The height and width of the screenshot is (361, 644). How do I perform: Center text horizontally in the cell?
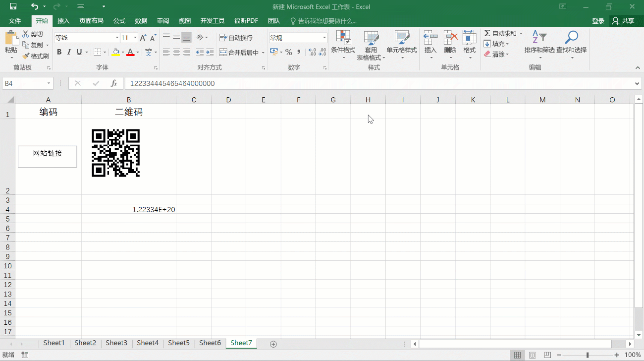tap(176, 52)
